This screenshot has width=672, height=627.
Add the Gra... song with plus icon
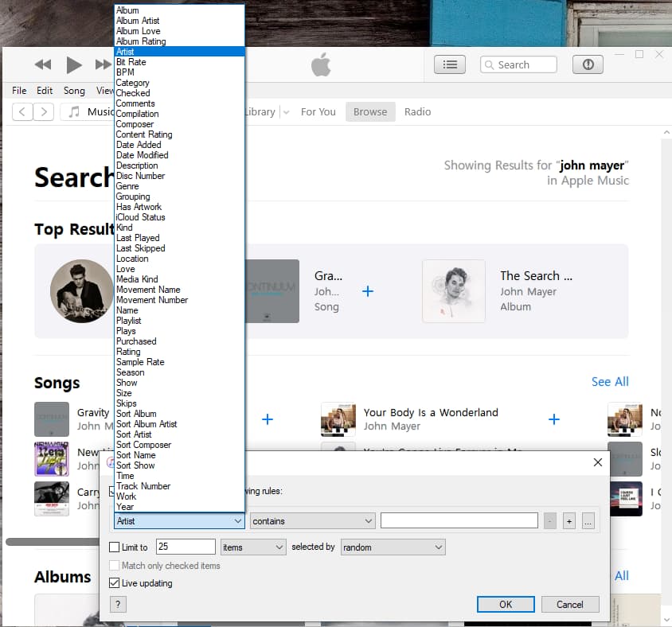(368, 291)
